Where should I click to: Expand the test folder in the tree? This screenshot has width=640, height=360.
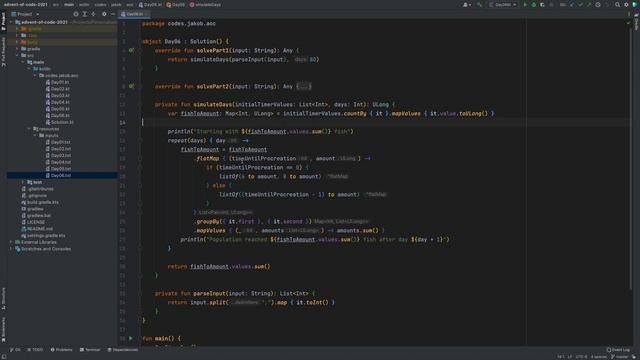[23, 182]
